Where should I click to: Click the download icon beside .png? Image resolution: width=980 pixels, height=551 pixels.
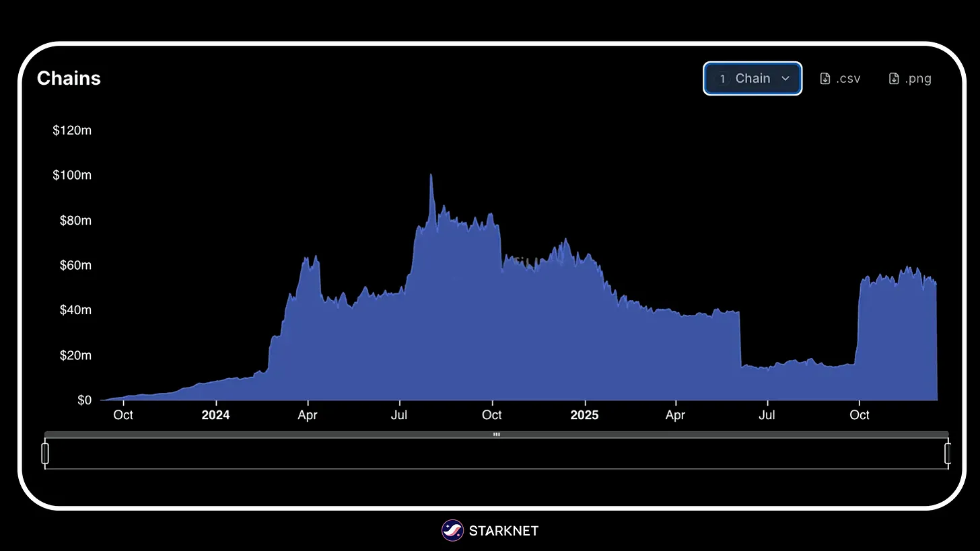point(894,79)
